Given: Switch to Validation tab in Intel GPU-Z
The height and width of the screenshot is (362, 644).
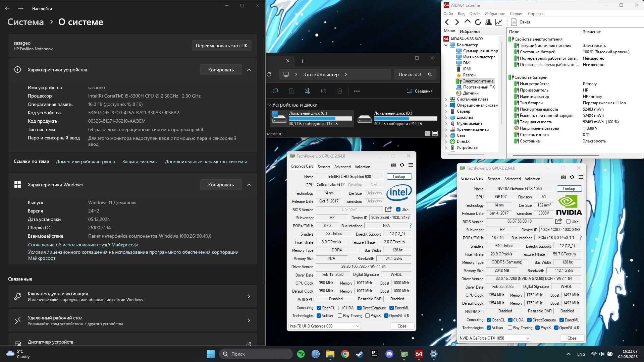Looking at the screenshot, I should pos(362,167).
